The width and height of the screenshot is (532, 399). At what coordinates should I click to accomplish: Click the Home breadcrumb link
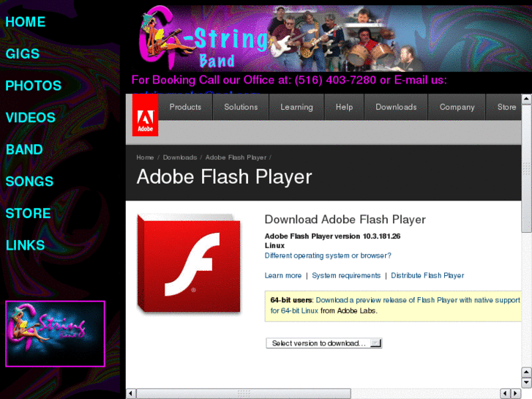(x=145, y=157)
